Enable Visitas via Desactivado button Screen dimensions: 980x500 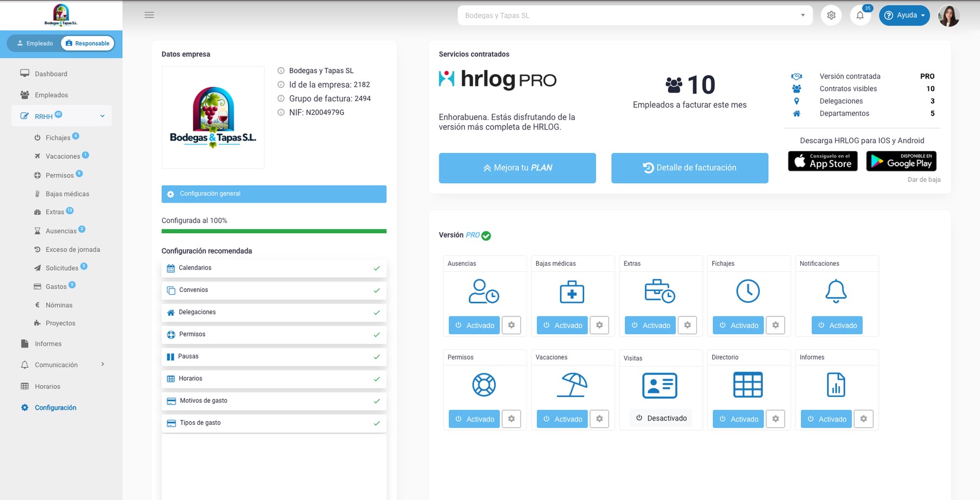point(661,418)
